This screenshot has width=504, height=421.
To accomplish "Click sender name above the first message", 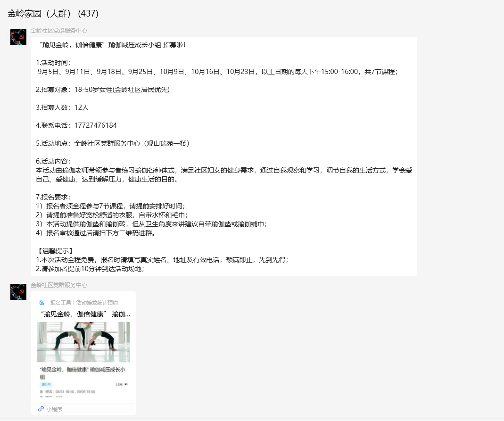I will coord(59,31).
